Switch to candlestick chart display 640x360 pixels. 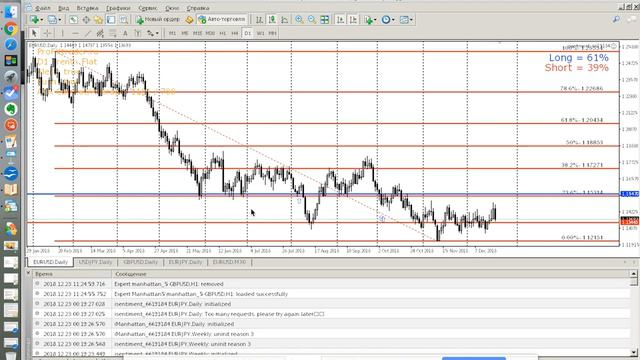(x=272, y=20)
